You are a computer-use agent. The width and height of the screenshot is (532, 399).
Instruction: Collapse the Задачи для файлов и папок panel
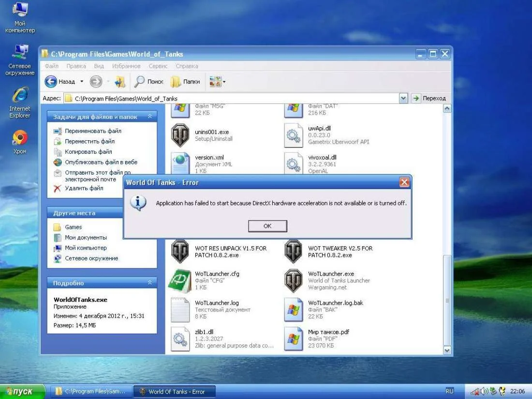point(150,117)
